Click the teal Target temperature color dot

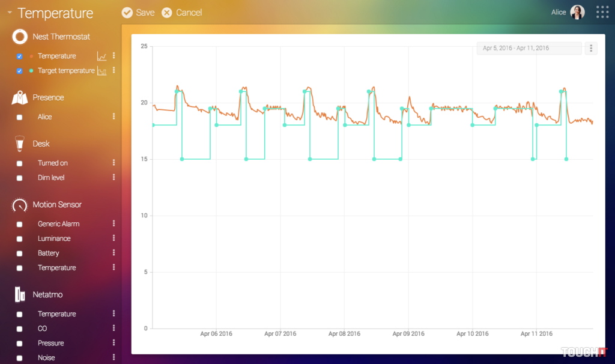click(31, 71)
